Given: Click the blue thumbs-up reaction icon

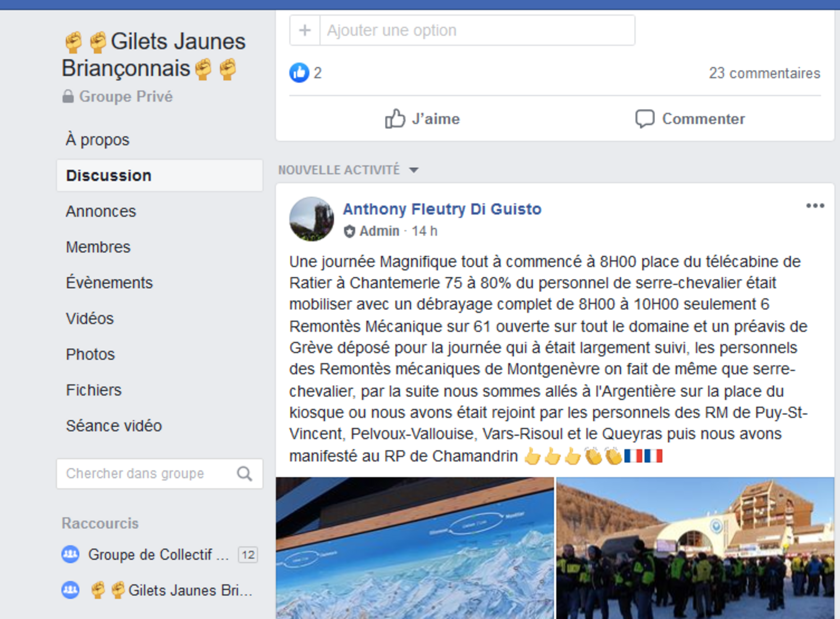Looking at the screenshot, I should (299, 73).
